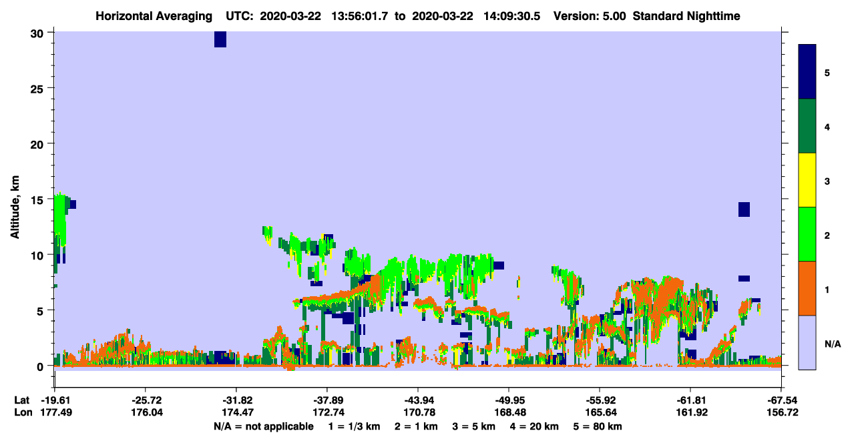Click the dark blue color bar segment labeled 5
This screenshot has height=445, width=868.
[x=807, y=72]
